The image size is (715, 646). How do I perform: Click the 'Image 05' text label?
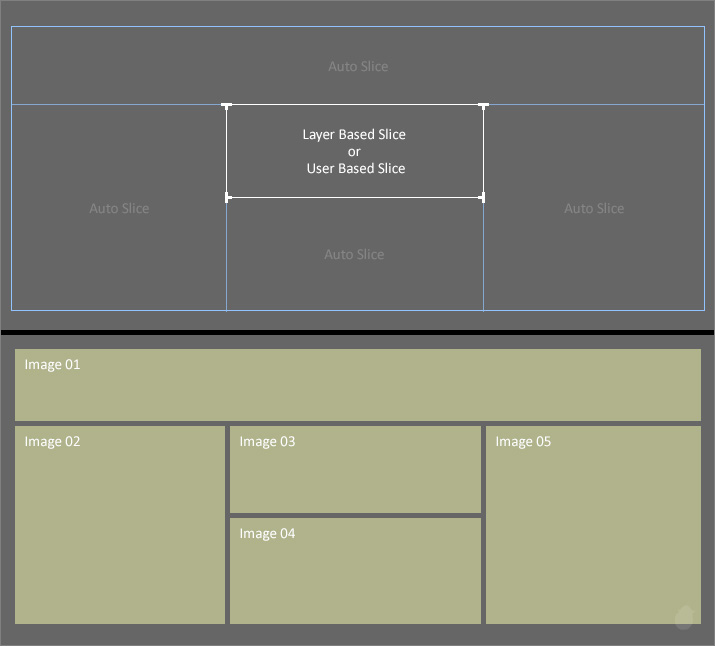523,442
